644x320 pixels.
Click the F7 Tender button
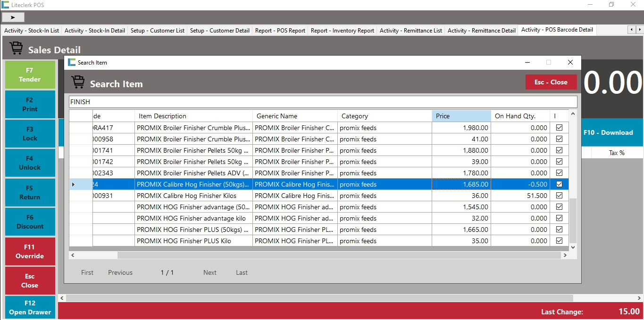[30, 75]
